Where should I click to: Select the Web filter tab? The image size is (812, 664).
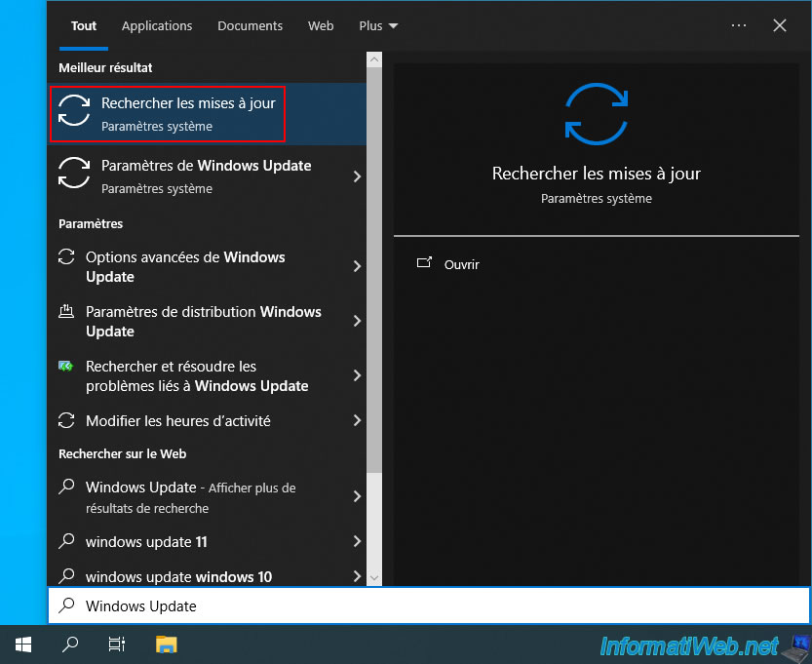coord(321,25)
